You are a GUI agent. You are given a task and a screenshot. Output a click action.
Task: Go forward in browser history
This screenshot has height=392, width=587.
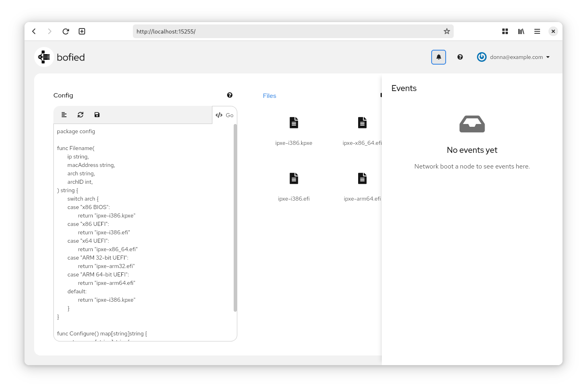[50, 31]
